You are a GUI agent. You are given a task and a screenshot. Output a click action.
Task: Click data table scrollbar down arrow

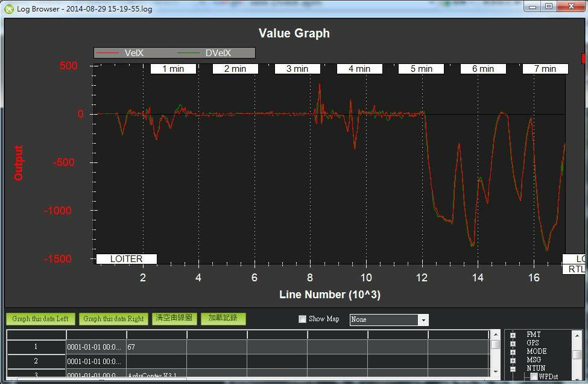495,371
